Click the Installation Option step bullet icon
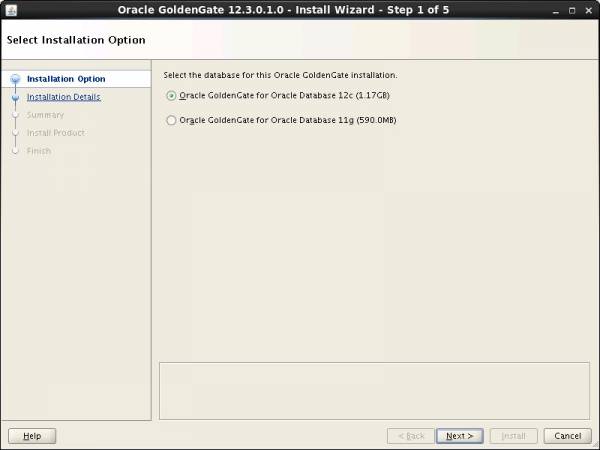 (15, 79)
